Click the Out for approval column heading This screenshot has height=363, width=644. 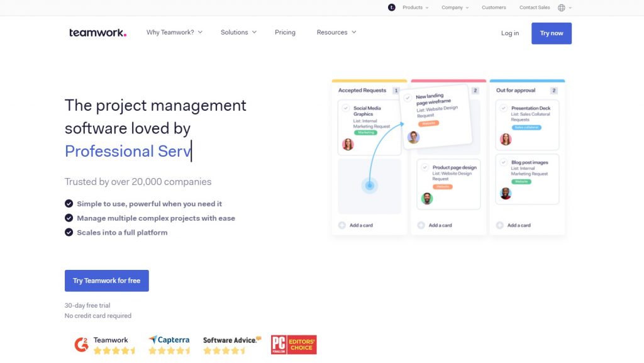(x=516, y=91)
